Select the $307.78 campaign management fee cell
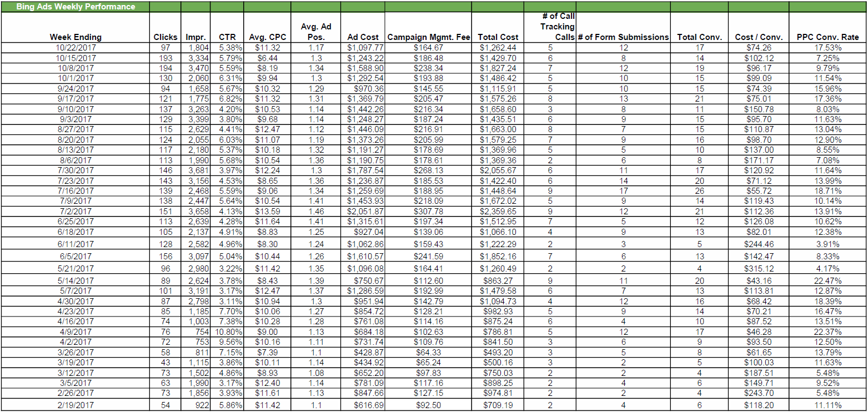This screenshot has height=412, width=868. (x=428, y=211)
